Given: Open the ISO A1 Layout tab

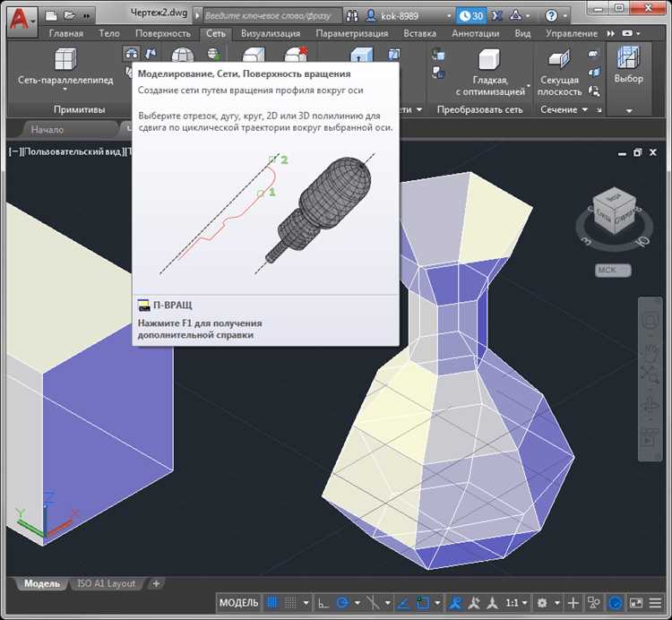Looking at the screenshot, I should point(107,583).
